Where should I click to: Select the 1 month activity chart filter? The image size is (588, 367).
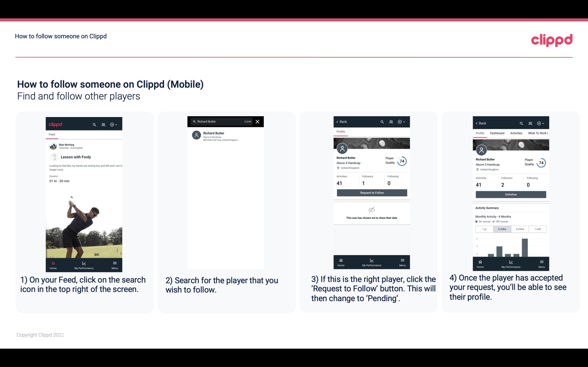coord(538,229)
